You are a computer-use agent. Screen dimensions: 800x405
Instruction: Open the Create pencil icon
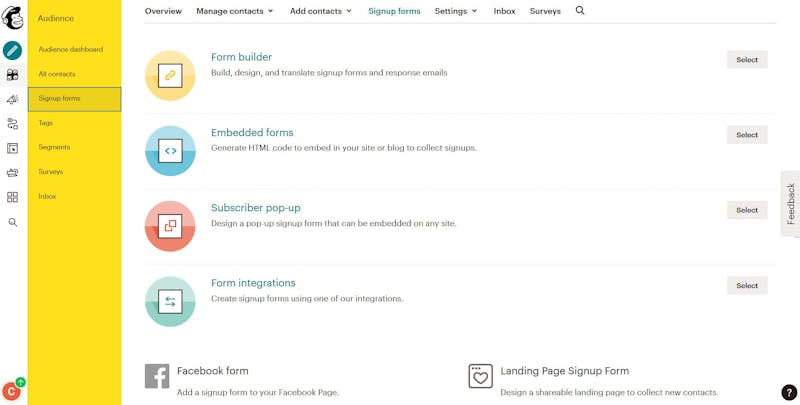[x=12, y=50]
